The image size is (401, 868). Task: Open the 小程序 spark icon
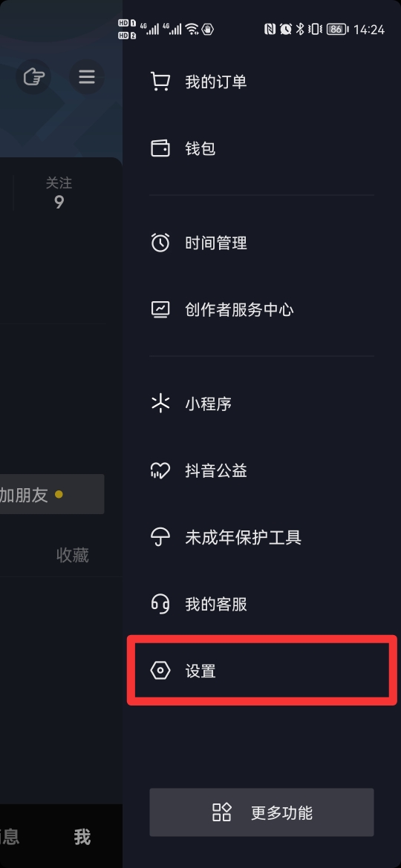point(160,404)
